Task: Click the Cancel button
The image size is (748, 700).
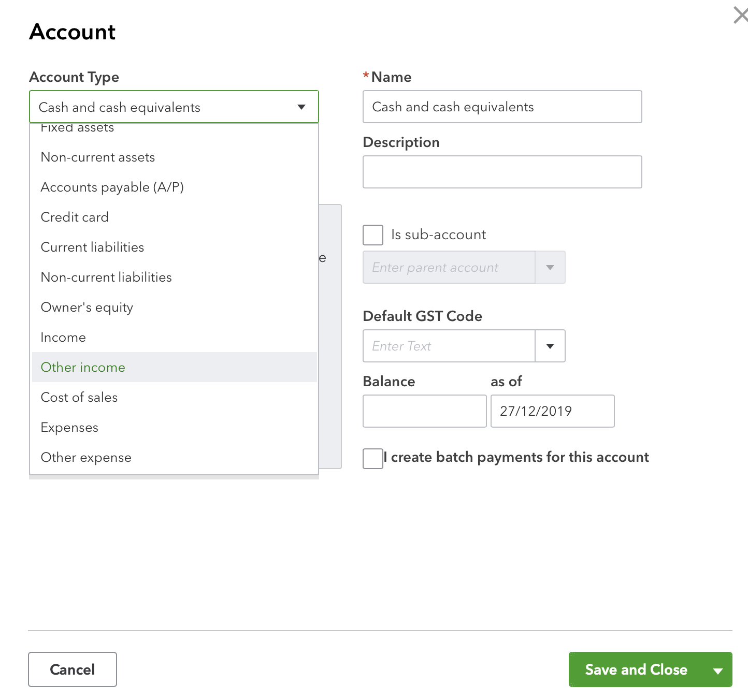Action: [x=72, y=669]
